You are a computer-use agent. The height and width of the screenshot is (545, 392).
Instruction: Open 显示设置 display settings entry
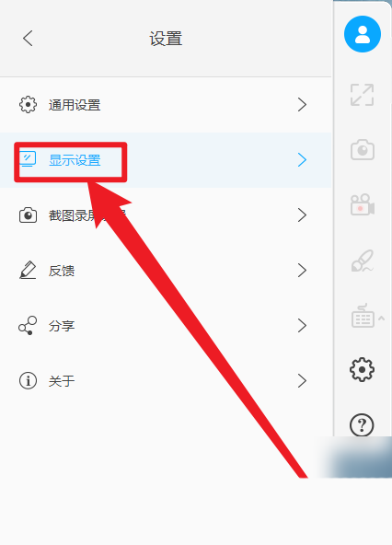pos(166,160)
